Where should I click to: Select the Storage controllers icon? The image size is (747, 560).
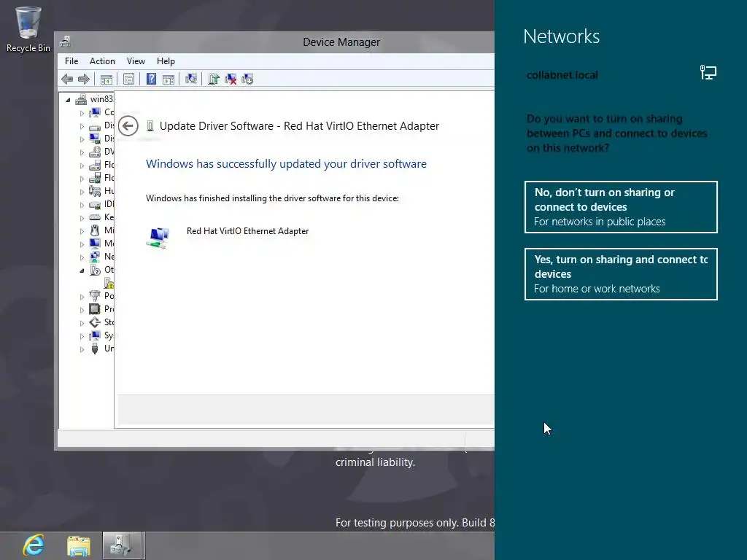coord(95,322)
